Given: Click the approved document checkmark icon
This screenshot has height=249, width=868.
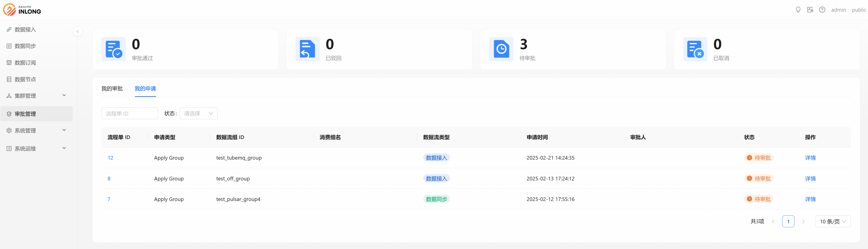Looking at the screenshot, I should (x=114, y=49).
